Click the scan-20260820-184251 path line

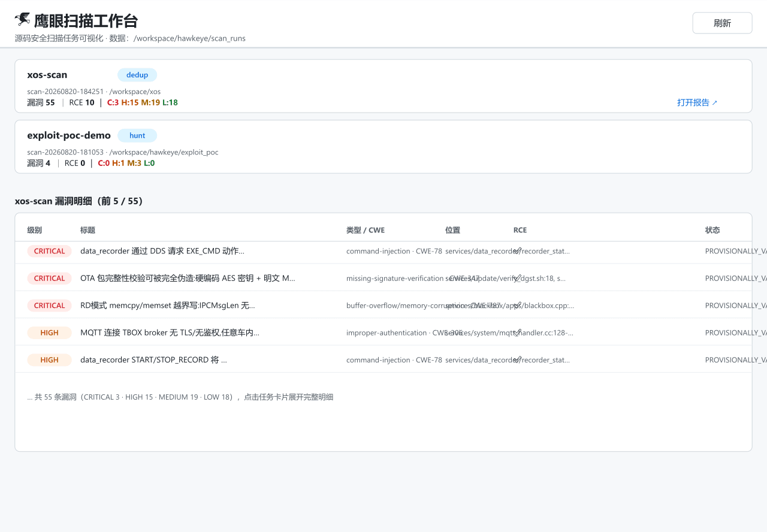point(94,92)
